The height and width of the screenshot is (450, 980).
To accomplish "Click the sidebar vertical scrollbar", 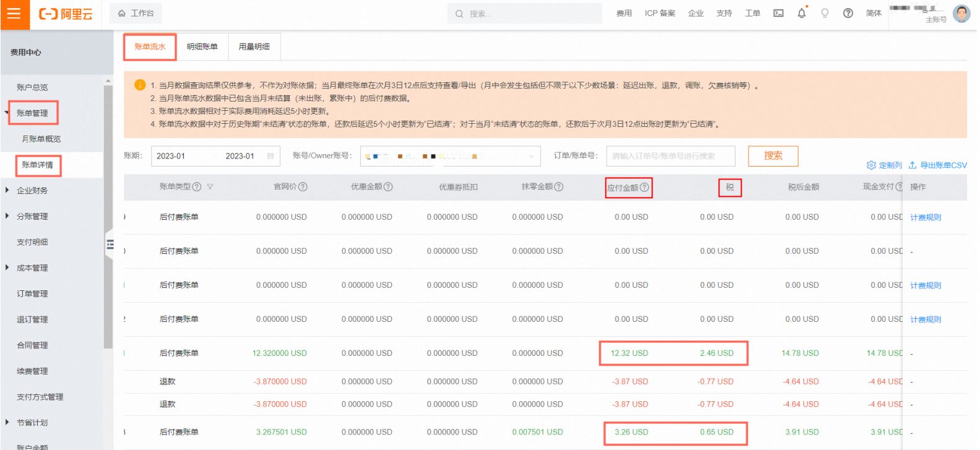I will pyautogui.click(x=108, y=217).
